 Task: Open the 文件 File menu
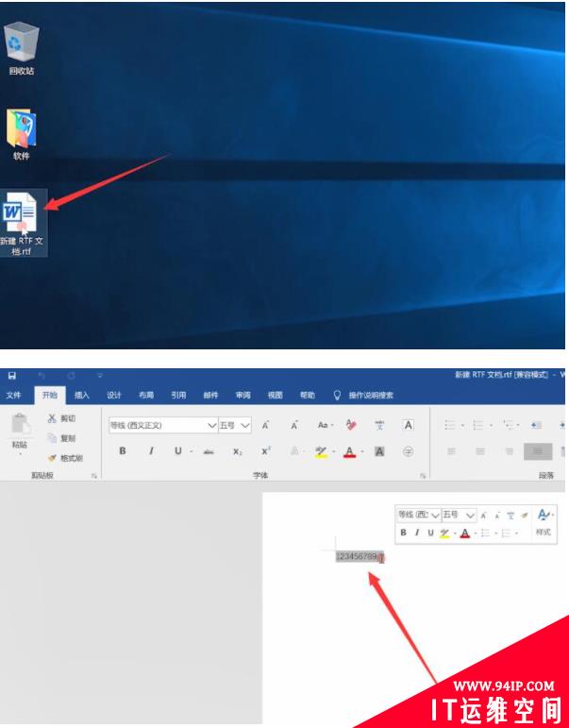pyautogui.click(x=13, y=395)
